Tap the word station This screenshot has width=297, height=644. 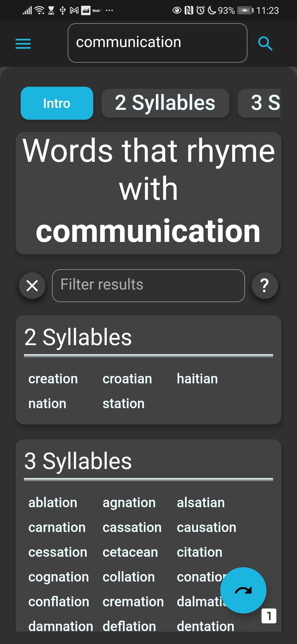(x=123, y=403)
